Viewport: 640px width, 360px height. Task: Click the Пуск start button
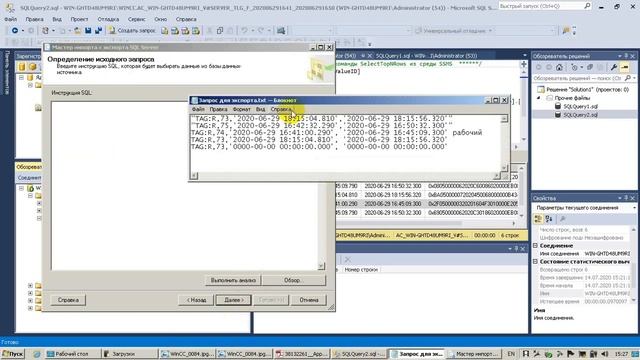point(13,354)
